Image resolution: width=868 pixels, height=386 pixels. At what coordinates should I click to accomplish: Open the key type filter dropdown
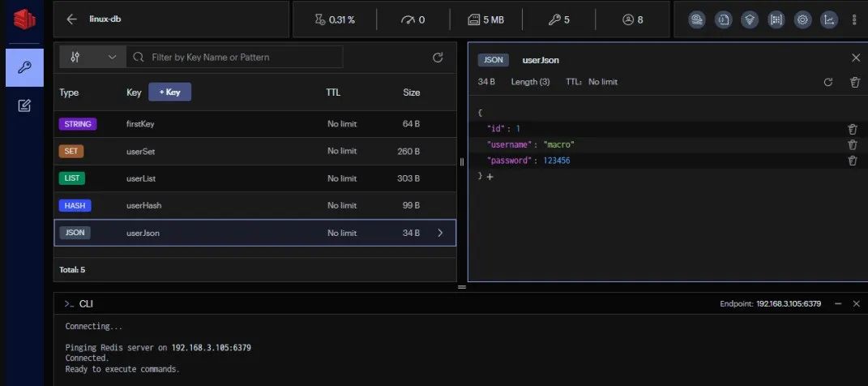click(93, 57)
